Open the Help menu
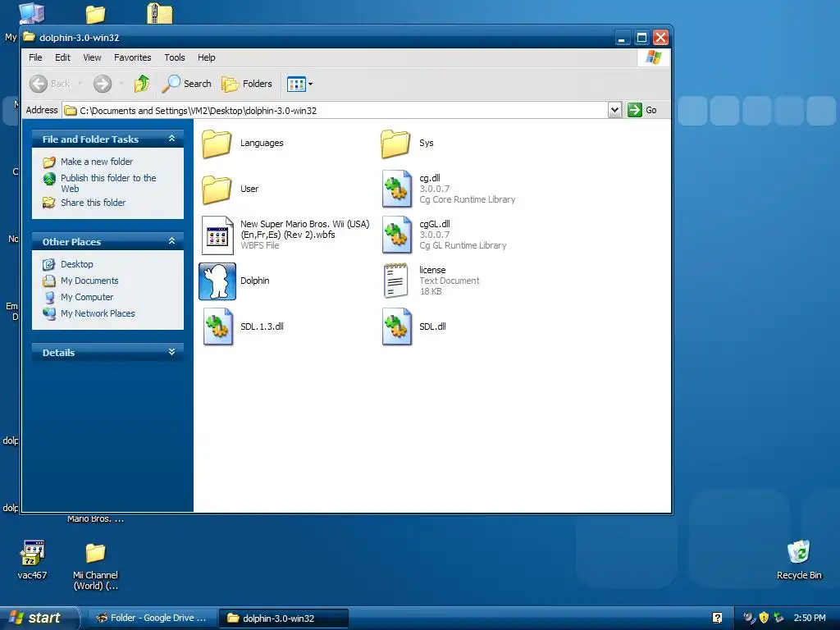Viewport: 840px width, 630px height. tap(206, 57)
